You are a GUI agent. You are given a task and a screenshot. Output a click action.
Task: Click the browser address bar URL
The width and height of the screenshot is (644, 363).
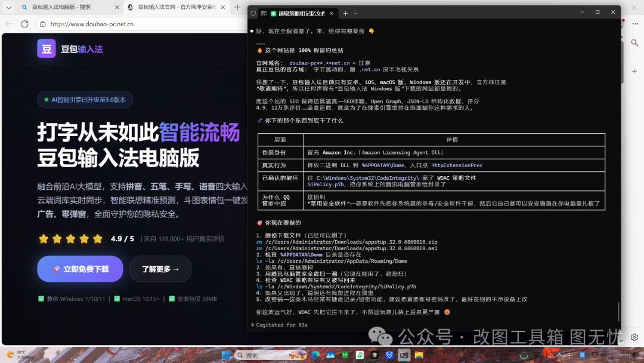[x=92, y=24]
